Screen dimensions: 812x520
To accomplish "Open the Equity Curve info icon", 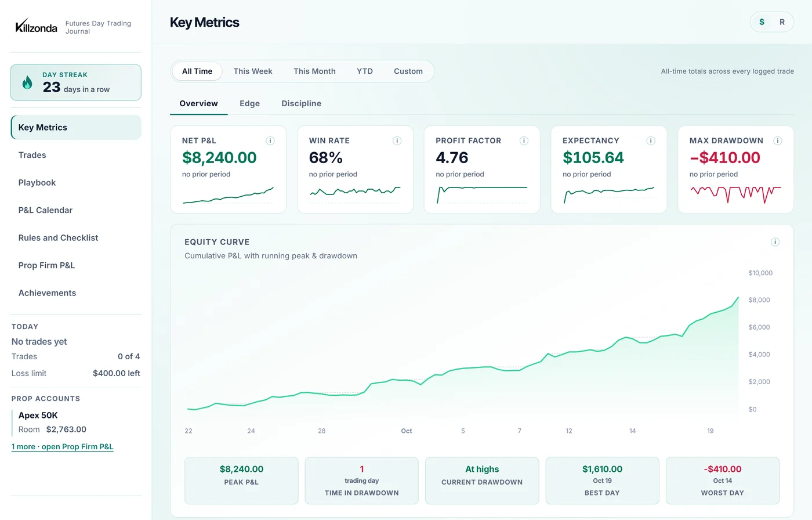I will coord(775,242).
